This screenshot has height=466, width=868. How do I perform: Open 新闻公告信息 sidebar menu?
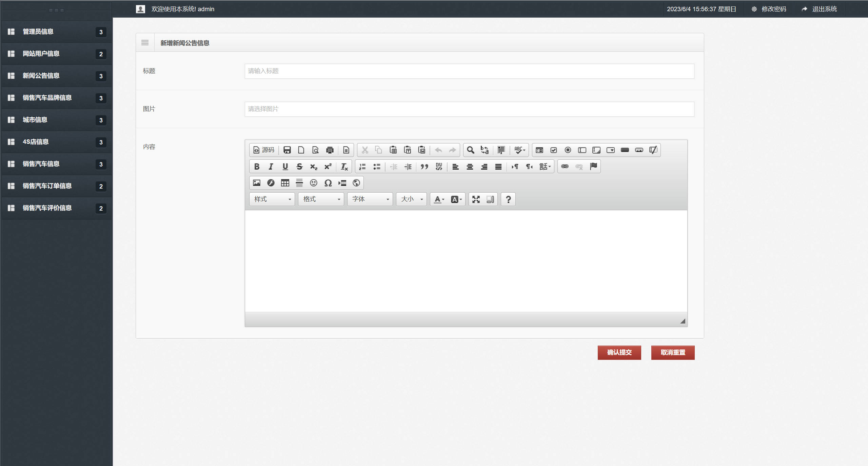click(41, 76)
